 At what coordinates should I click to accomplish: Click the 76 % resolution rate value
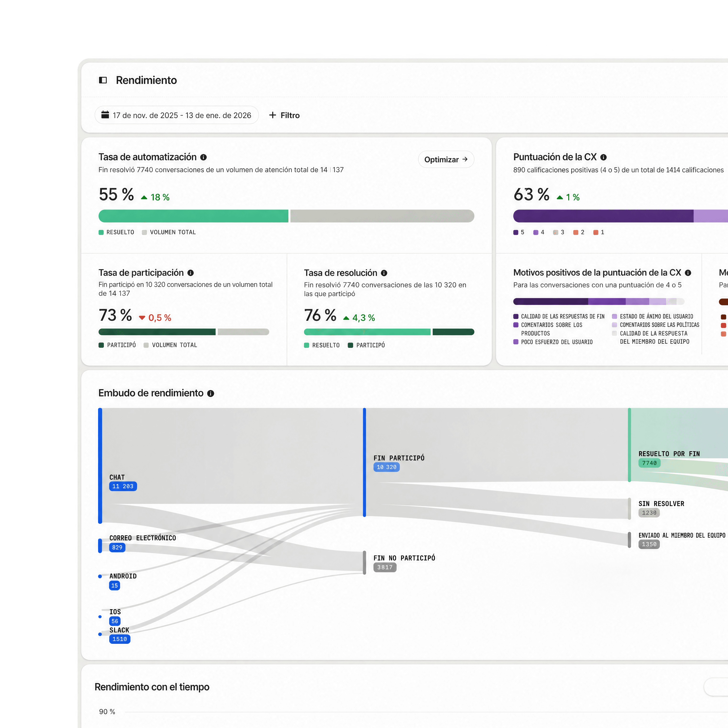pyautogui.click(x=320, y=315)
